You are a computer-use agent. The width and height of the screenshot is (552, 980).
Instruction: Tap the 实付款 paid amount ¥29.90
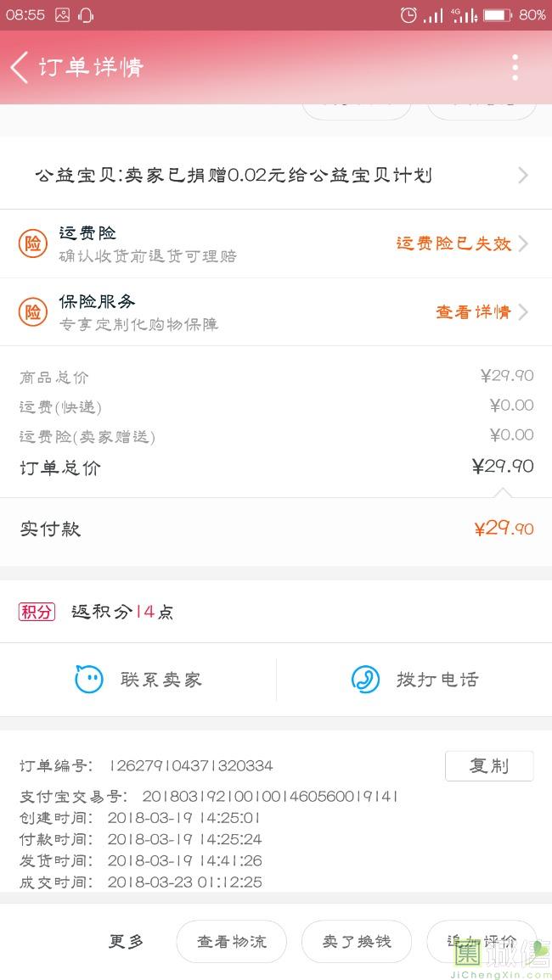[x=504, y=529]
